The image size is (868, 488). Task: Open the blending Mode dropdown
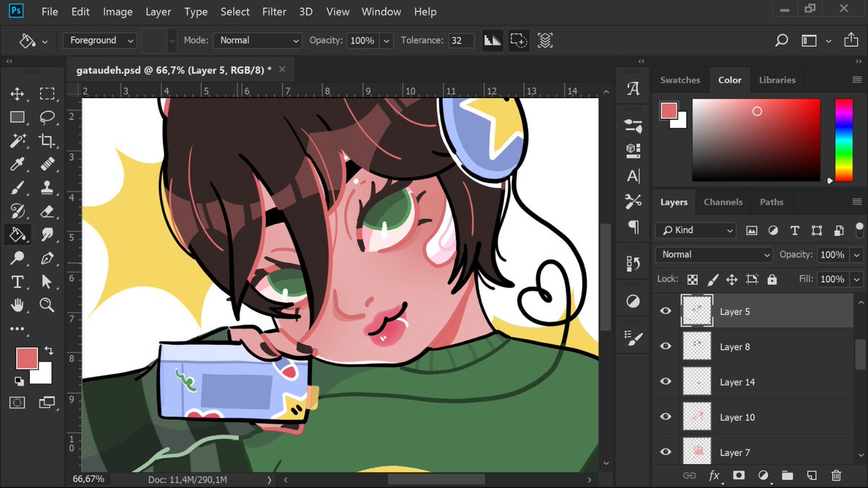712,254
